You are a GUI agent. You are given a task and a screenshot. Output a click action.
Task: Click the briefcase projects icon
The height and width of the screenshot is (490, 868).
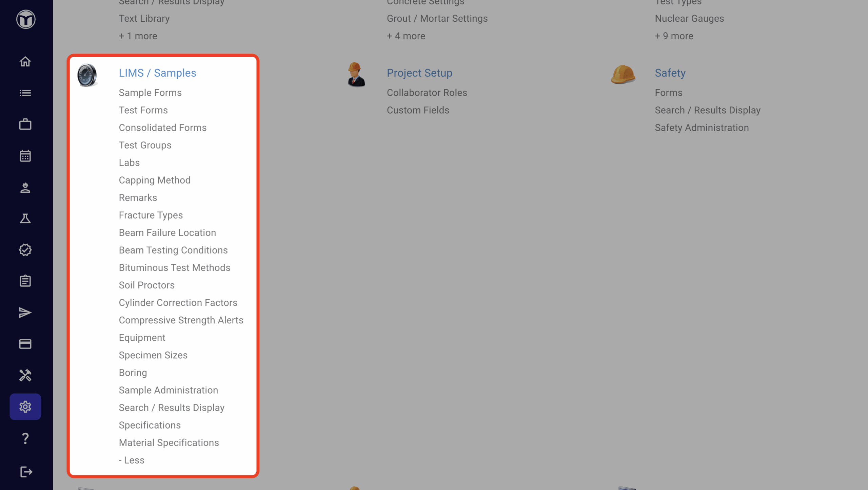pos(25,124)
